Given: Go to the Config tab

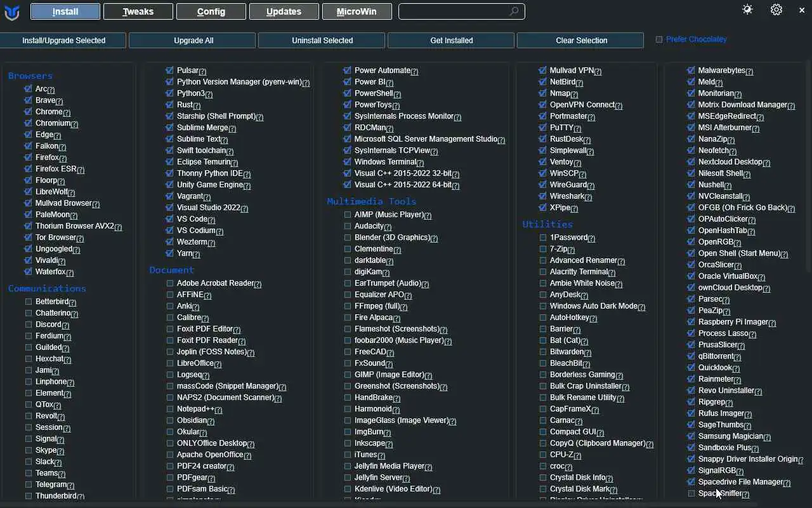Looking at the screenshot, I should [x=211, y=11].
